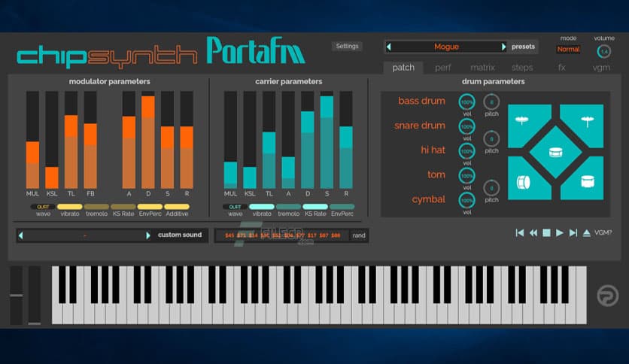
Task: Click the cymbal label
Action: point(428,199)
